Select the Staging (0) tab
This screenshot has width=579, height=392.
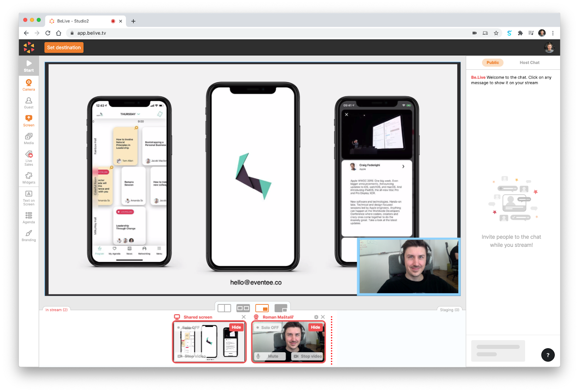click(x=449, y=310)
